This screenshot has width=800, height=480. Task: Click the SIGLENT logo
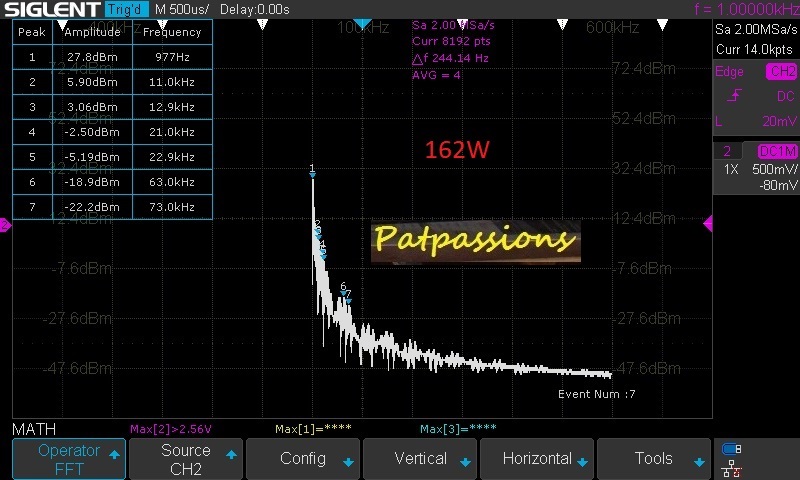pos(50,9)
